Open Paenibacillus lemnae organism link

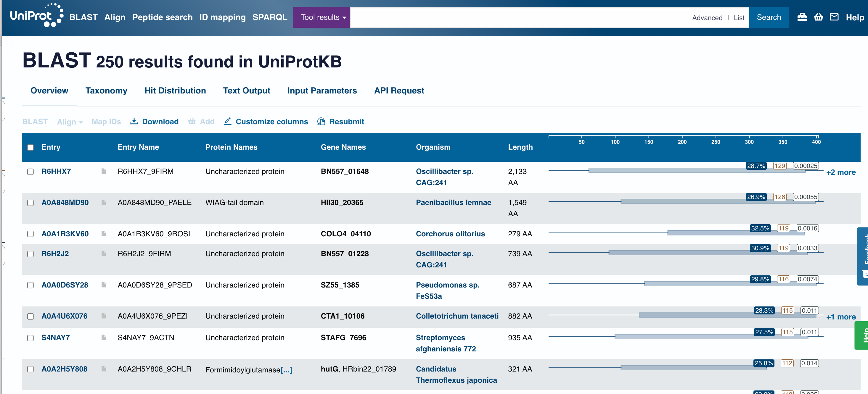(x=453, y=202)
